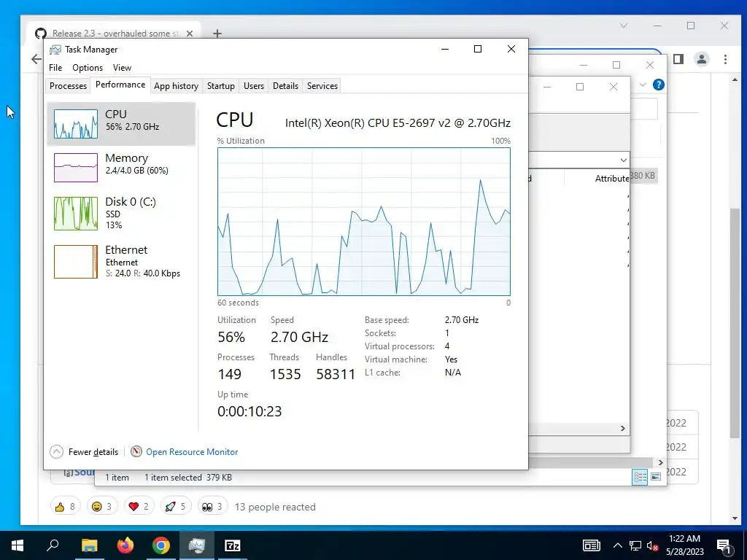Open the Options menu in Task Manager
The height and width of the screenshot is (560, 747).
(x=88, y=68)
